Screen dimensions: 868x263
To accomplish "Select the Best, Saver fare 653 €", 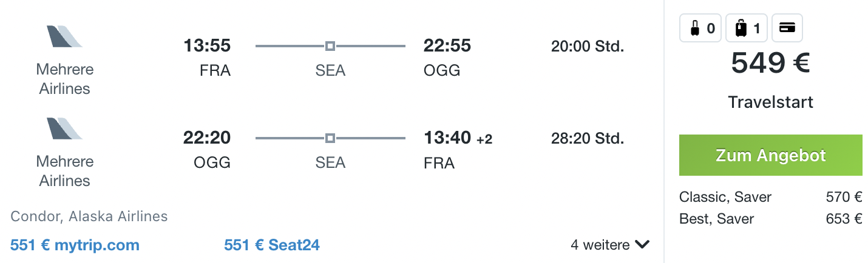I will (771, 219).
